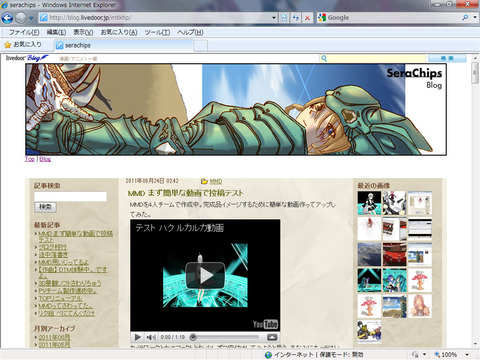Screen dimensions: 480x360
Task: Click the video control bar expand arrow button
Action: [x=272, y=337]
